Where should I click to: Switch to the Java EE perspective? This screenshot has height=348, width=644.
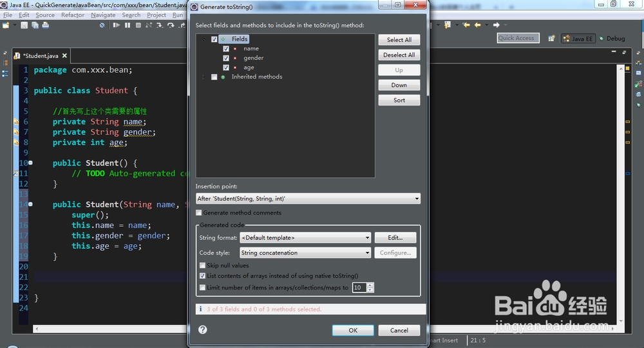[x=578, y=38]
